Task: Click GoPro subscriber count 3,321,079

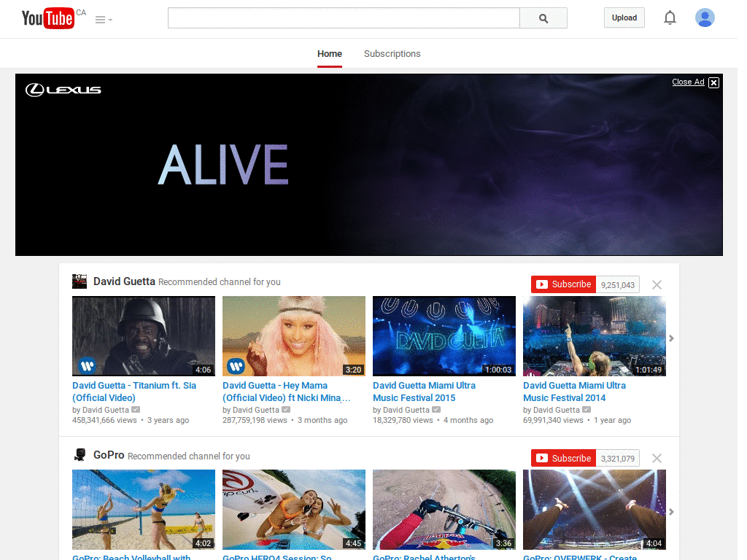Action: tap(618, 459)
